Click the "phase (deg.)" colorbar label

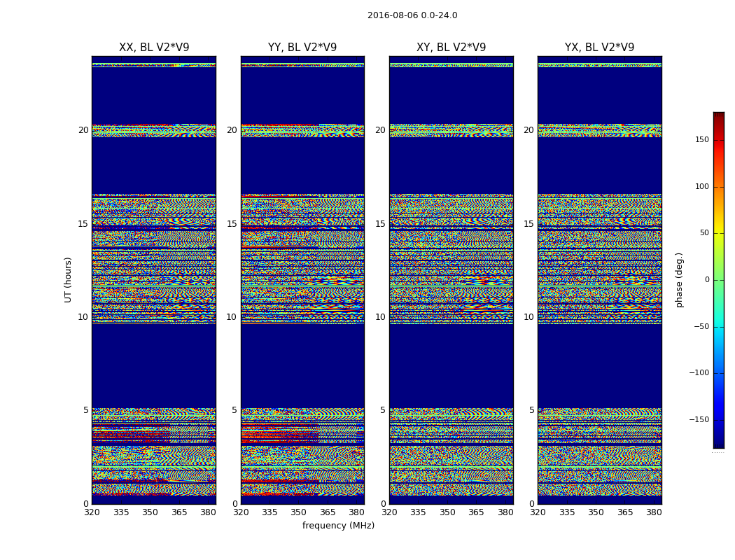(679, 280)
